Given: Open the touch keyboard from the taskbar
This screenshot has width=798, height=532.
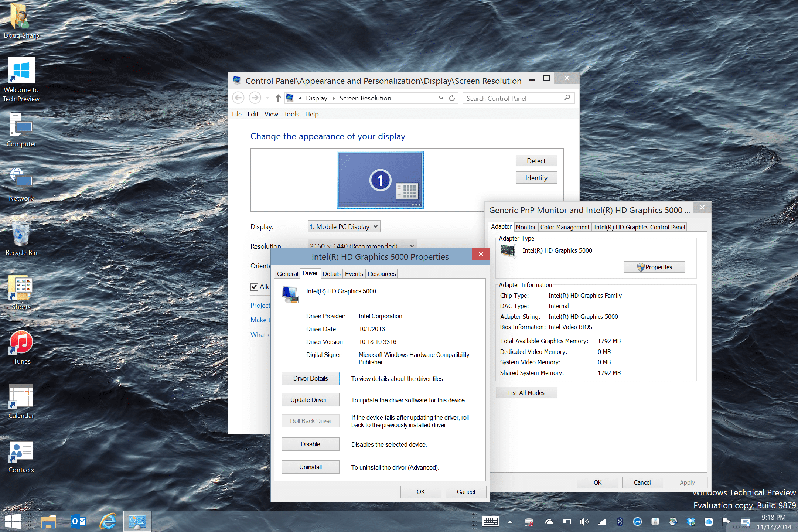Looking at the screenshot, I should coord(491,521).
